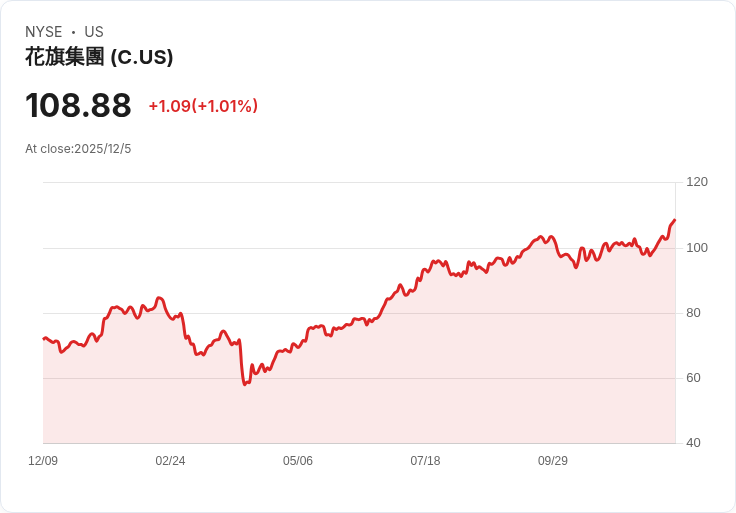This screenshot has width=736, height=513.
Task: Click the February peak on the price line
Action: 159,298
